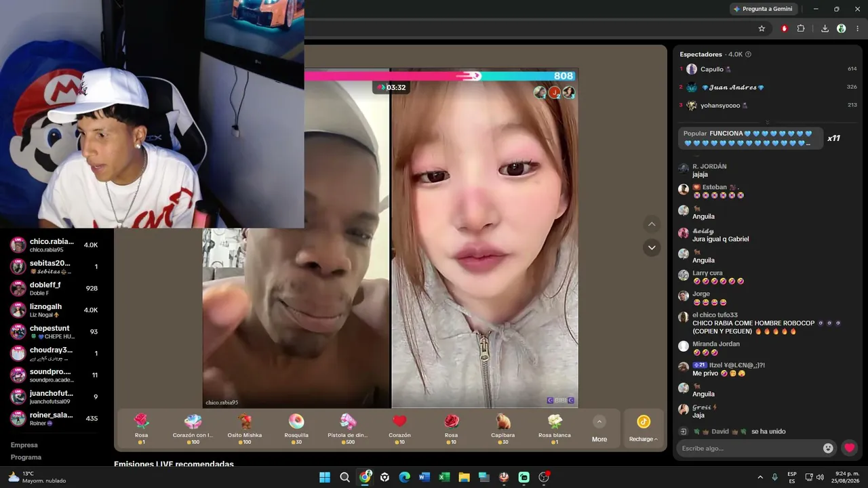
Task: Open the chico.rabia95 LIVE channel in sidebar
Action: tap(56, 245)
